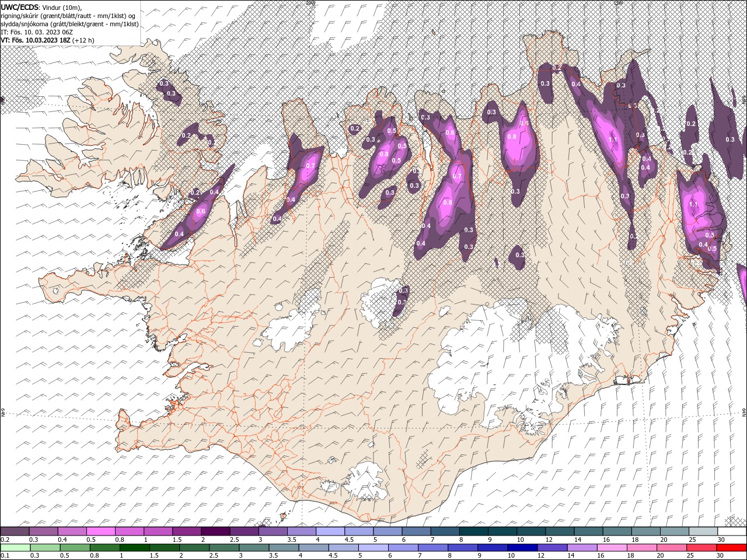Select dark teal top swatch between 8 and 9
The height and width of the screenshot is (560, 747).
pos(474,531)
